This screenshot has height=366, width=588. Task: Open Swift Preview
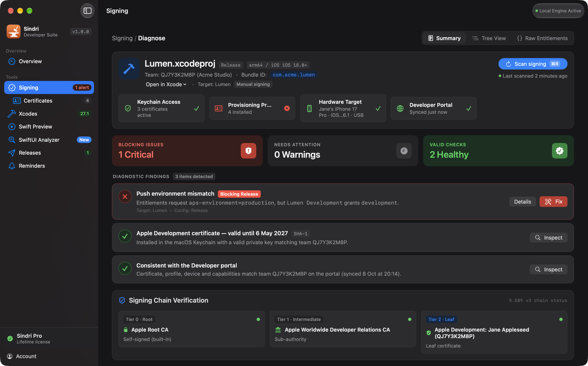[49, 127]
